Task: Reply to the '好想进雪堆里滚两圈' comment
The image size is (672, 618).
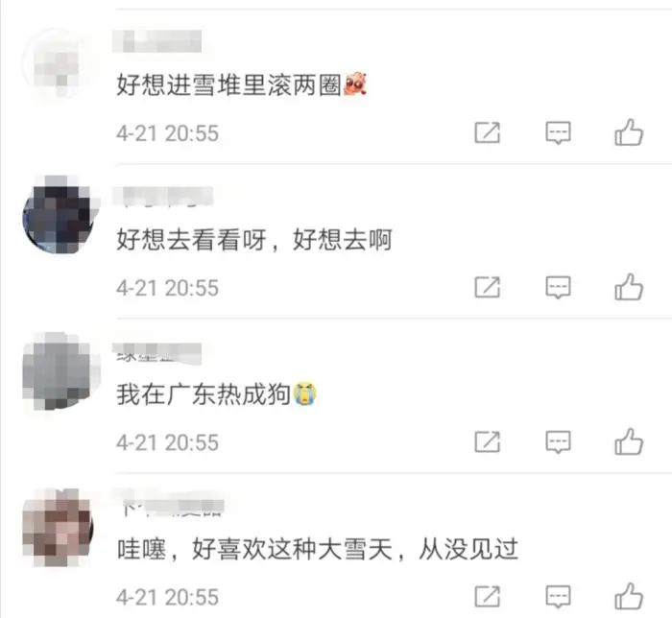Action: (x=558, y=132)
